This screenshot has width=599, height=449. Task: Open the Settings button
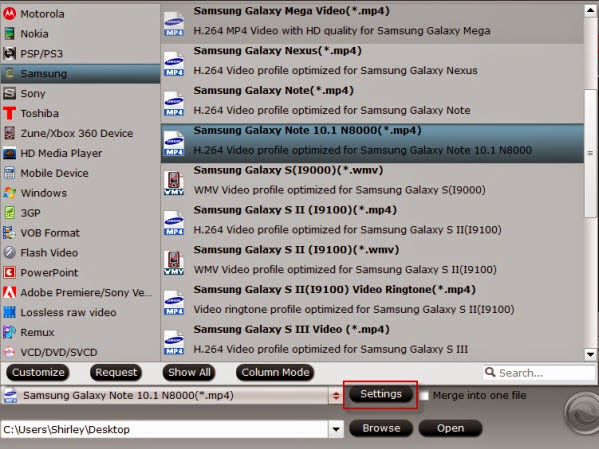(381, 394)
